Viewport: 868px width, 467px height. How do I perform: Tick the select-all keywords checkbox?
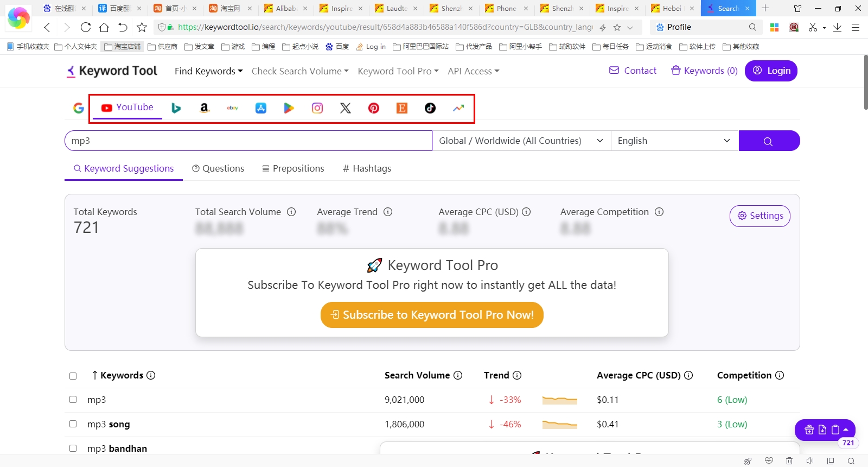(73, 376)
